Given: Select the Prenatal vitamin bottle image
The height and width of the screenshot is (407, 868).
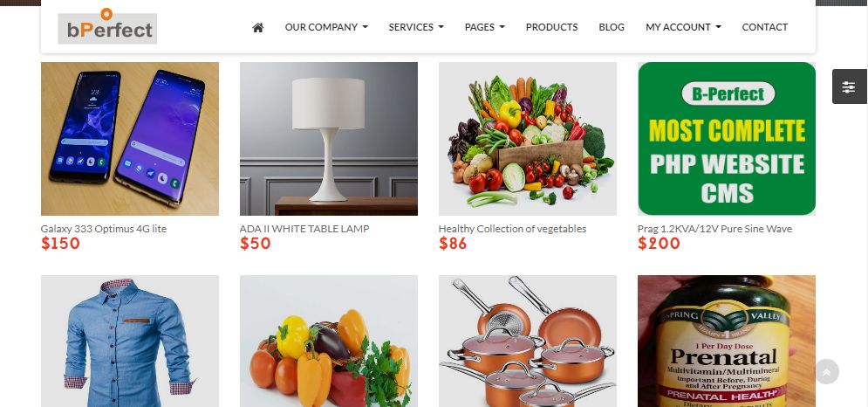Looking at the screenshot, I should click(727, 341).
